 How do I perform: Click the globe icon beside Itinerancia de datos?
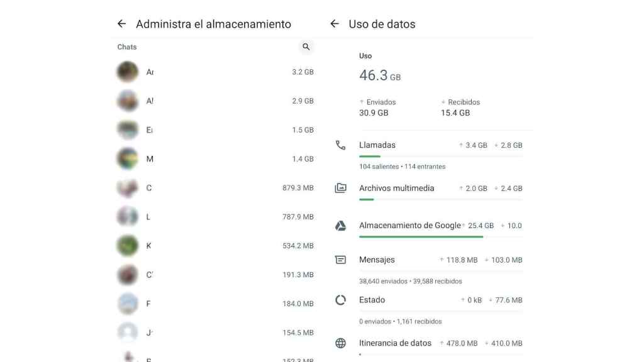(341, 343)
